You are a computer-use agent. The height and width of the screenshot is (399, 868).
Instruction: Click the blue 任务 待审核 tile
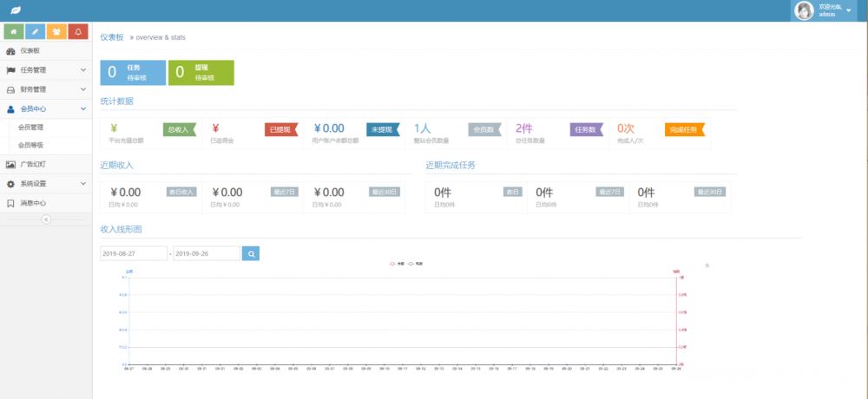click(x=133, y=73)
